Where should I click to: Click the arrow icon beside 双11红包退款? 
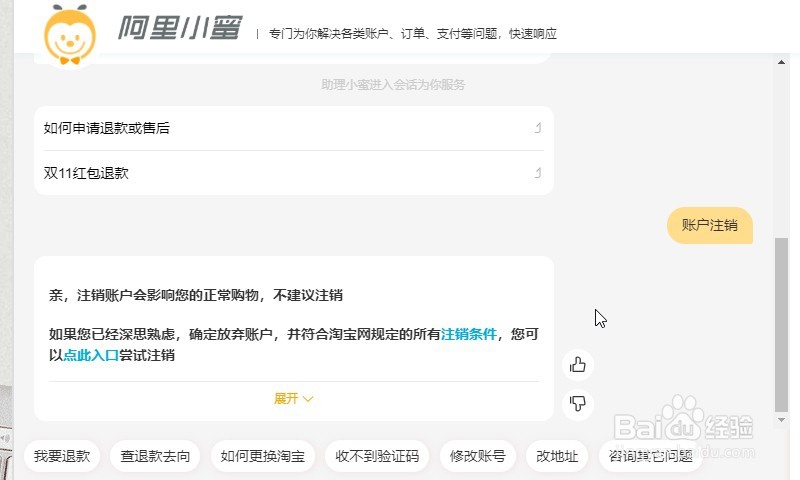(538, 173)
